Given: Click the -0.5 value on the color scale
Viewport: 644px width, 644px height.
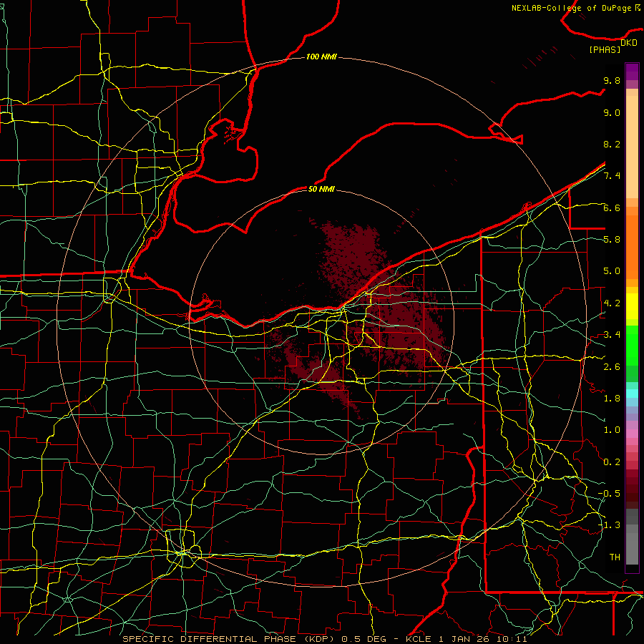Looking at the screenshot, I should pyautogui.click(x=609, y=493).
